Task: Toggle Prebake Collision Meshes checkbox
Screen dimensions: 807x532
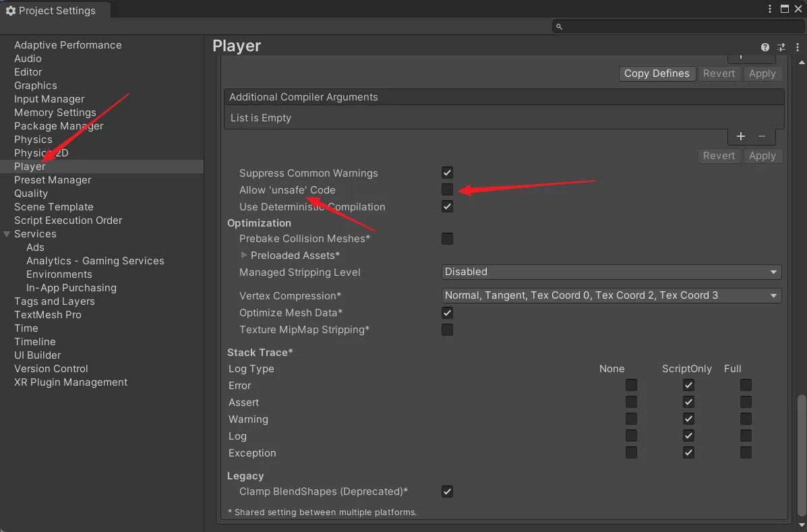Action: pyautogui.click(x=447, y=238)
